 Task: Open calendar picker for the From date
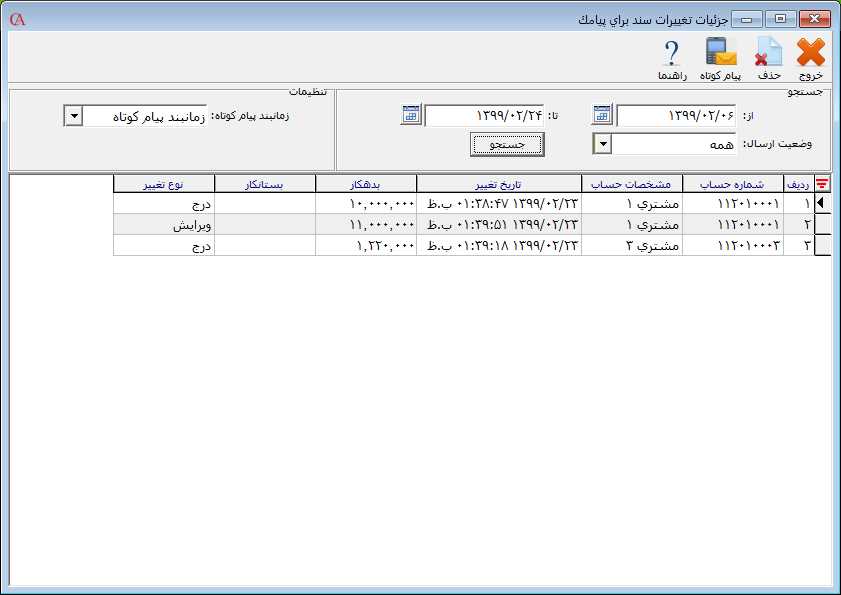pyautogui.click(x=601, y=115)
